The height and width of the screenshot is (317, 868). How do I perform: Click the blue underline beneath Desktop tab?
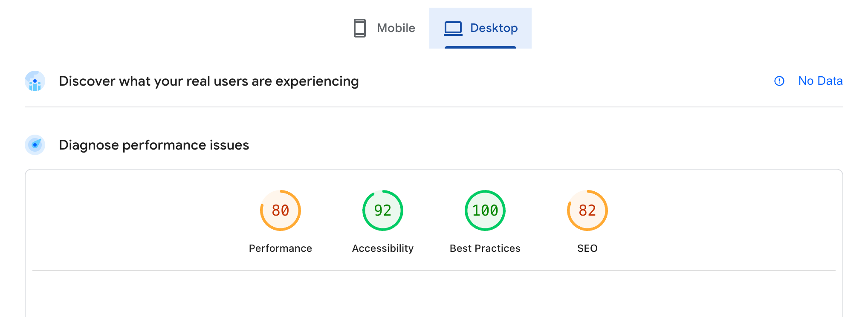pyautogui.click(x=480, y=47)
